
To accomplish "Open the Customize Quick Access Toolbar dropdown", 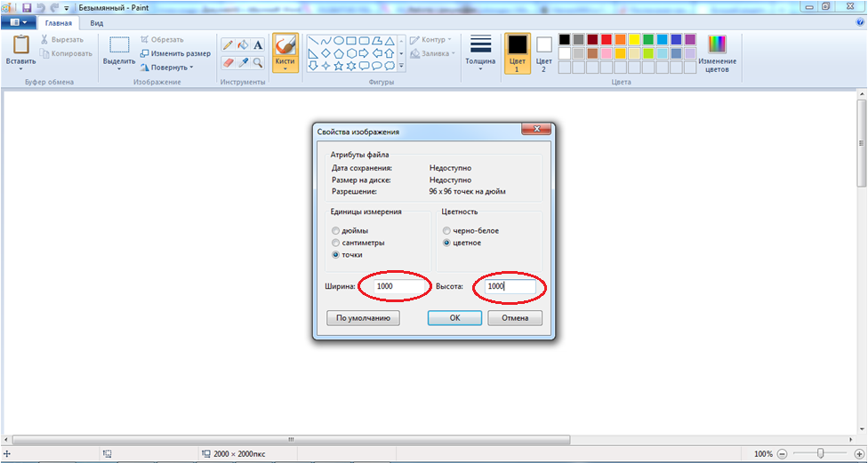I will click(x=67, y=8).
